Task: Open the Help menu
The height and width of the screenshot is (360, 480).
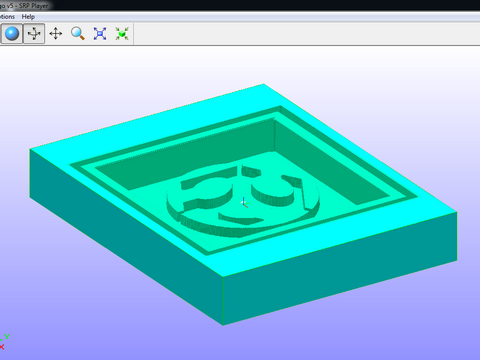Action: [28, 17]
